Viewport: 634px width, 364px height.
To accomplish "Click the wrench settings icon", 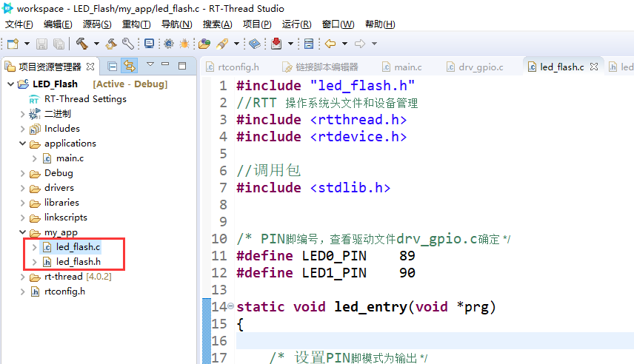I will [x=128, y=44].
